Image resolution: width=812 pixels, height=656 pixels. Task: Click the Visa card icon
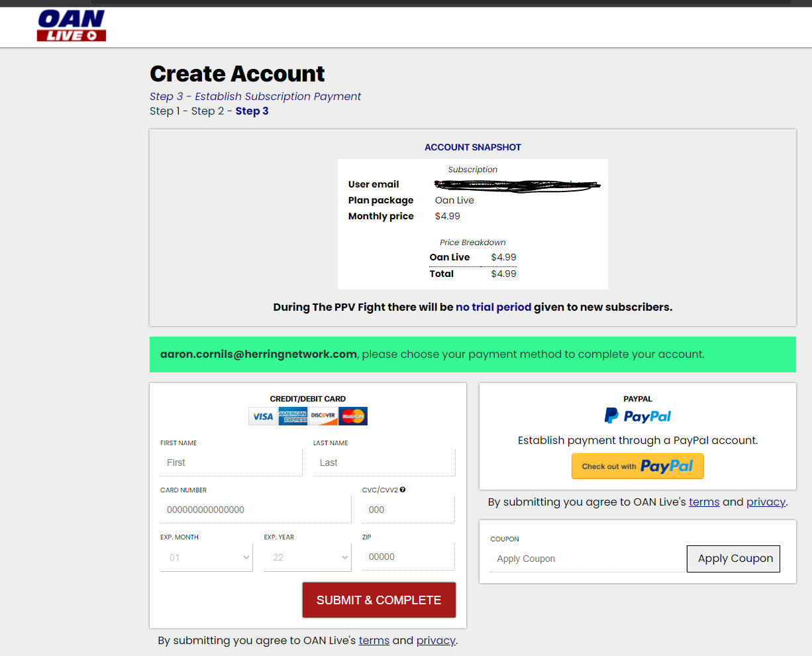(x=263, y=416)
